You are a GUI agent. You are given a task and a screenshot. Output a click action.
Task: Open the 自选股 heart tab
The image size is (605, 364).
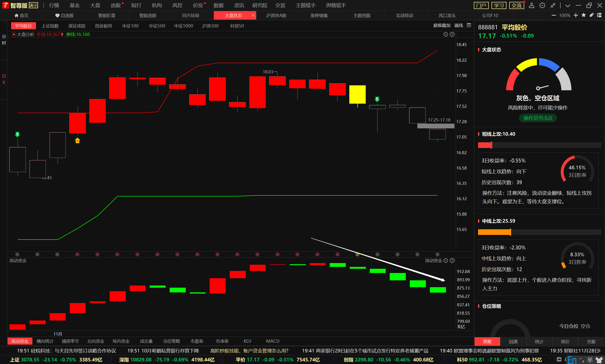(64, 15)
